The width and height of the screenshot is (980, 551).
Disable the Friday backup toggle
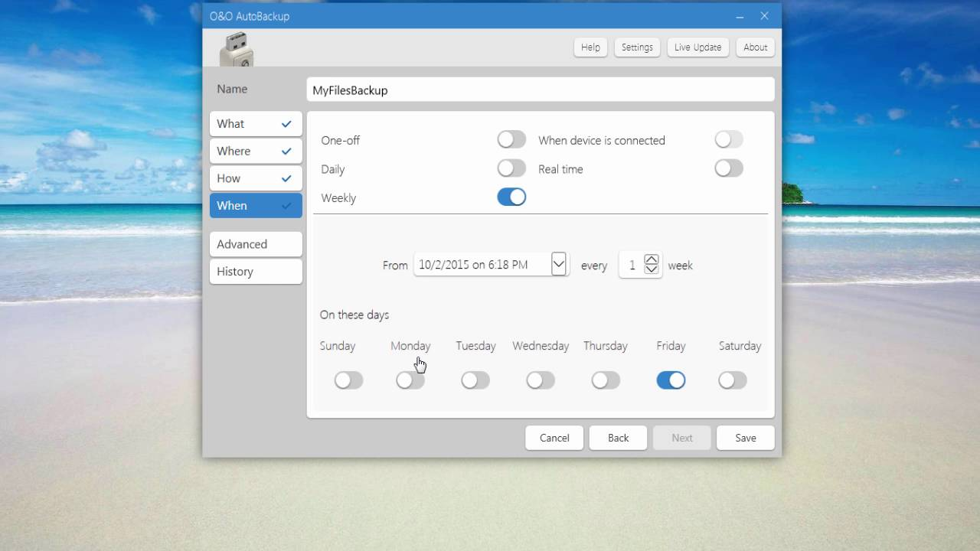pos(671,380)
